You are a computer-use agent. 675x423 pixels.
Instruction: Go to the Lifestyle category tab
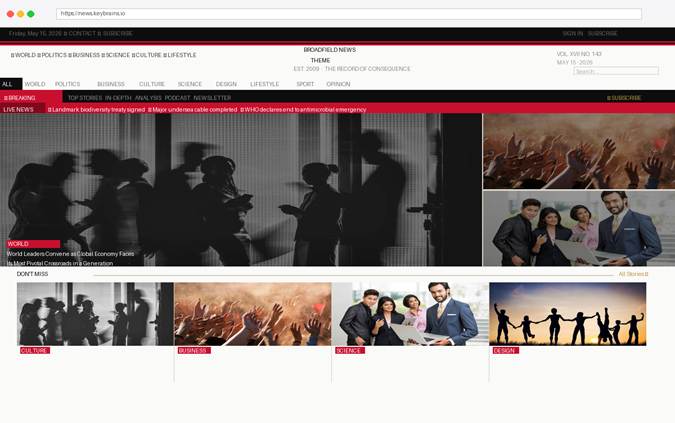265,84
